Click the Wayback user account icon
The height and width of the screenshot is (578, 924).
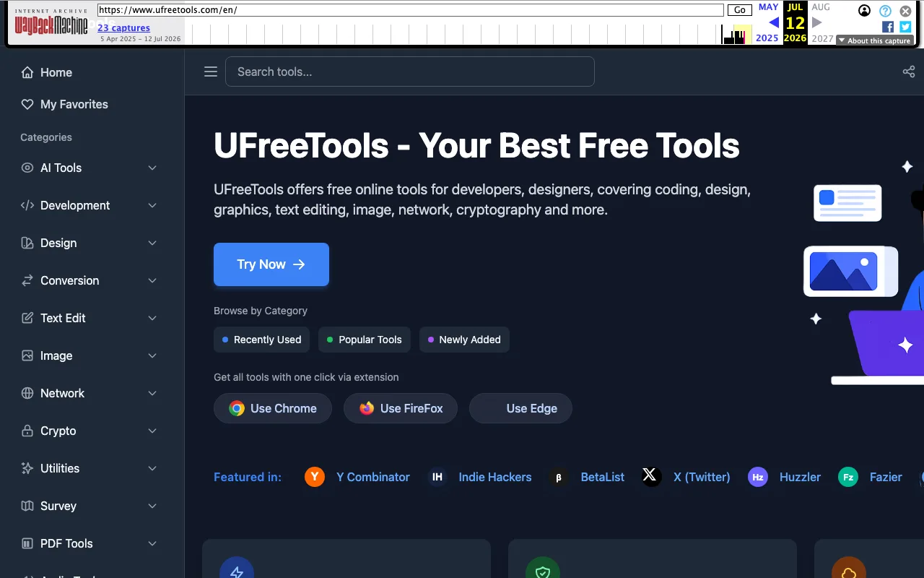click(864, 11)
